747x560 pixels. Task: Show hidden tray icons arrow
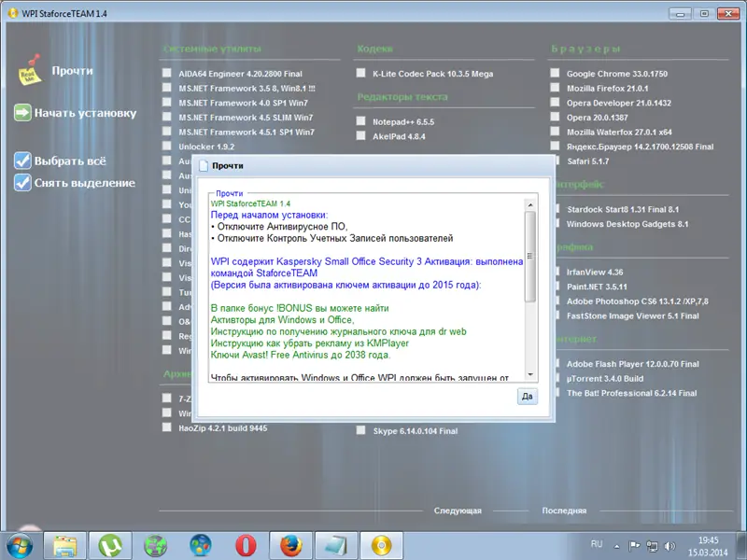[x=617, y=546]
